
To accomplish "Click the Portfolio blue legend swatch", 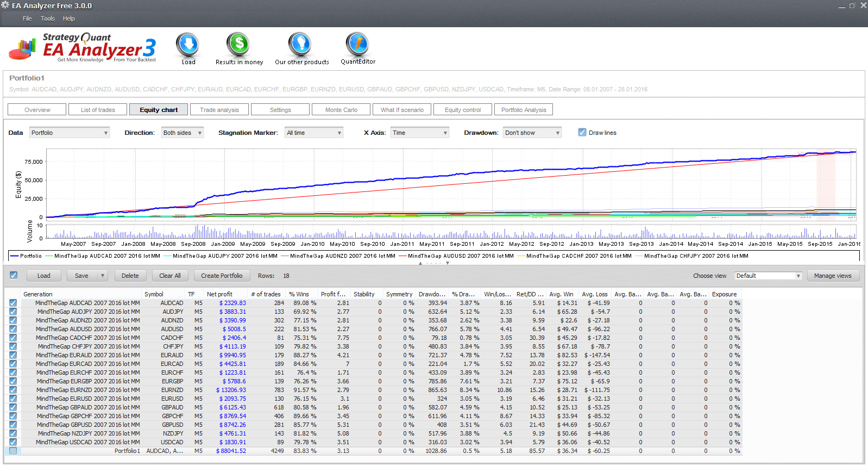I will pos(14,256).
